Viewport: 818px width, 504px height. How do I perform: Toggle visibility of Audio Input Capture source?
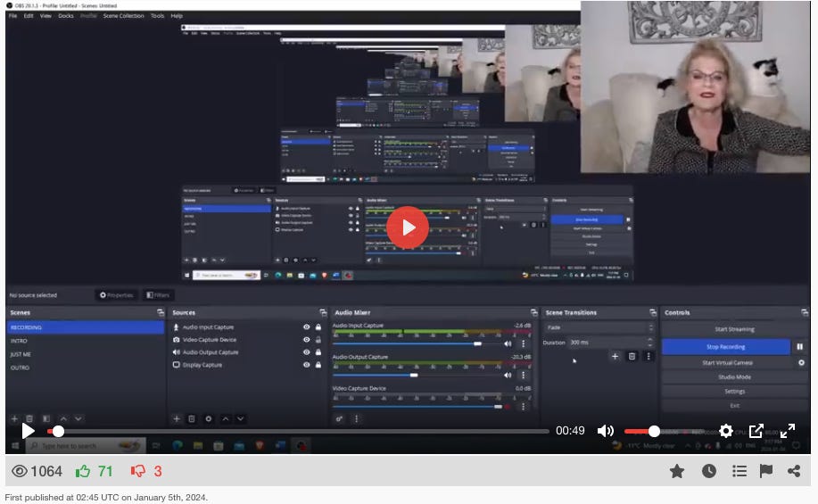point(306,327)
